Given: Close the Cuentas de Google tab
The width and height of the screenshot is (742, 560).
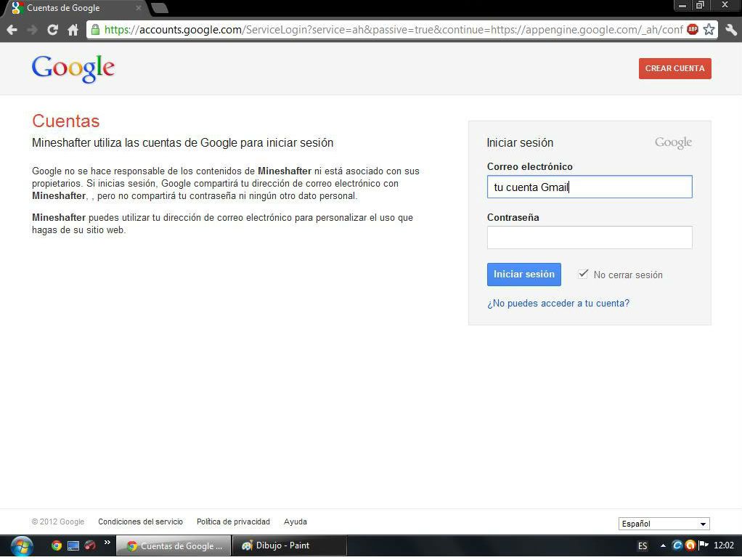Looking at the screenshot, I should coord(138,8).
